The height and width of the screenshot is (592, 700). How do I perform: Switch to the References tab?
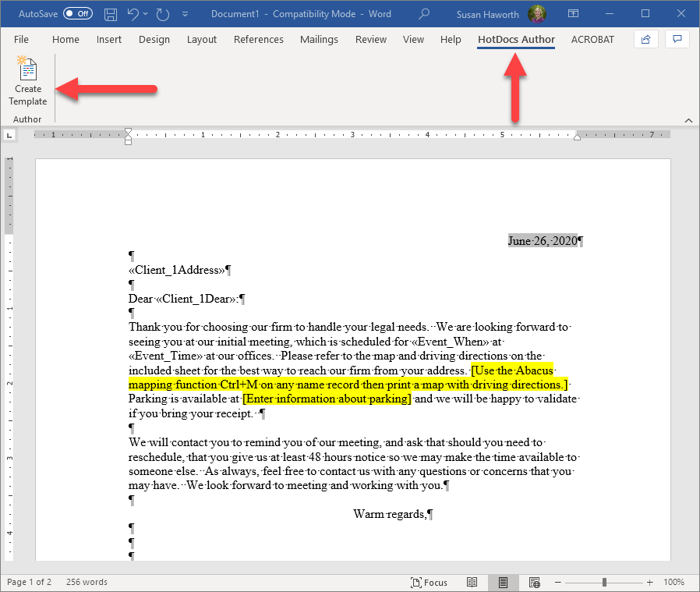click(259, 39)
